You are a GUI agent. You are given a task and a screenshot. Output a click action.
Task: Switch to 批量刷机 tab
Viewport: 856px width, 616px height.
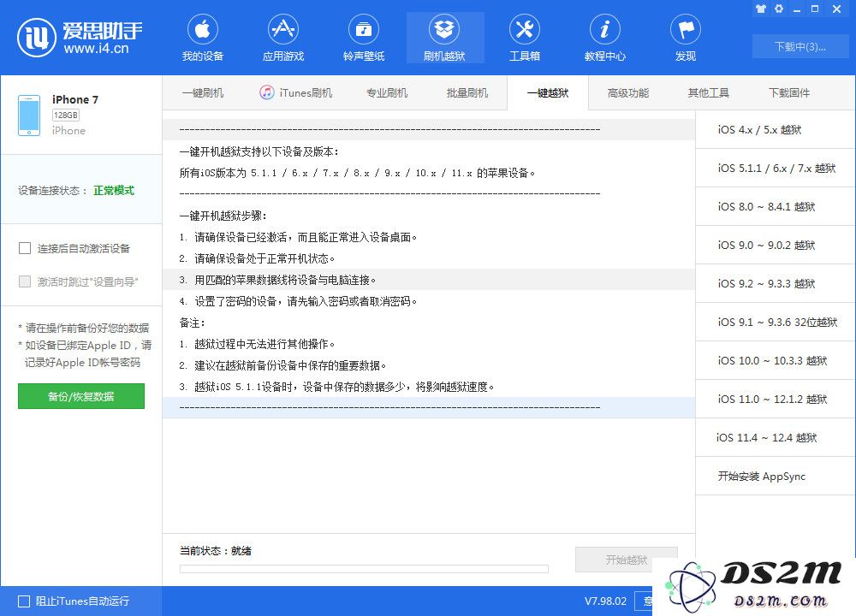click(x=467, y=92)
